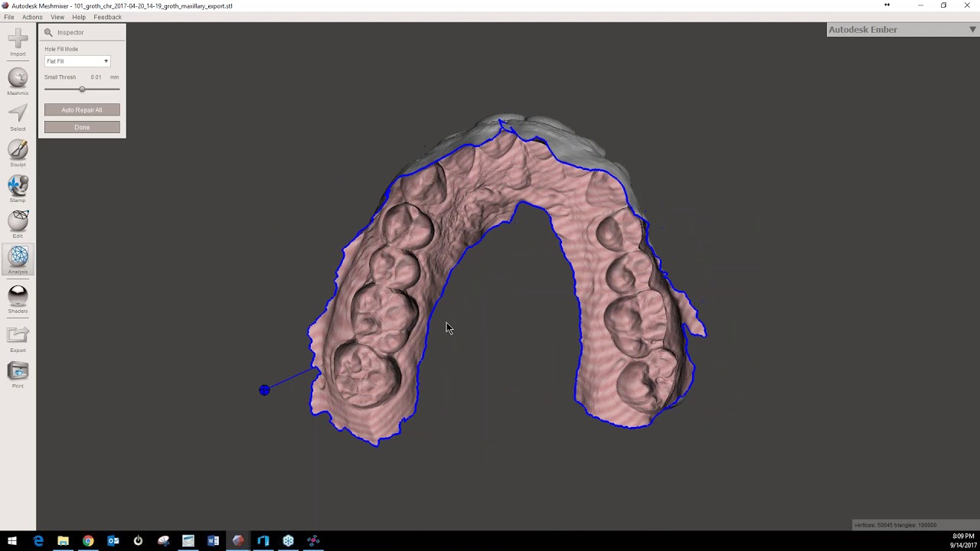Expand the Autodesk Ember panel arrow

point(972,30)
